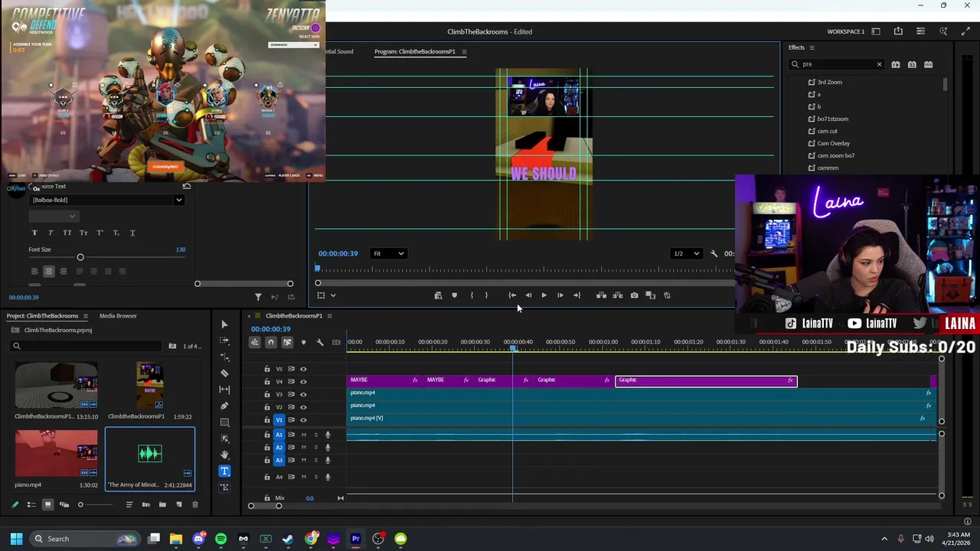The image size is (980, 551).
Task: Switch to the Media Browser tab
Action: (x=118, y=315)
